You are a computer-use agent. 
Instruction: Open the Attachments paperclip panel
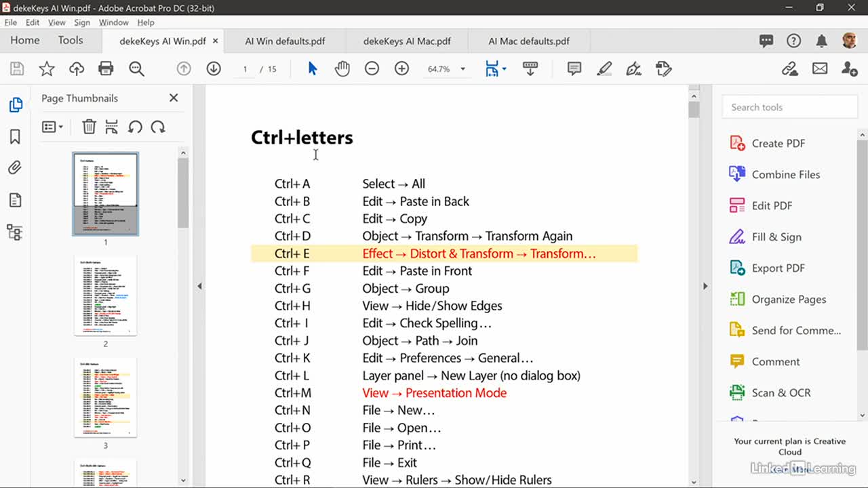point(16,168)
